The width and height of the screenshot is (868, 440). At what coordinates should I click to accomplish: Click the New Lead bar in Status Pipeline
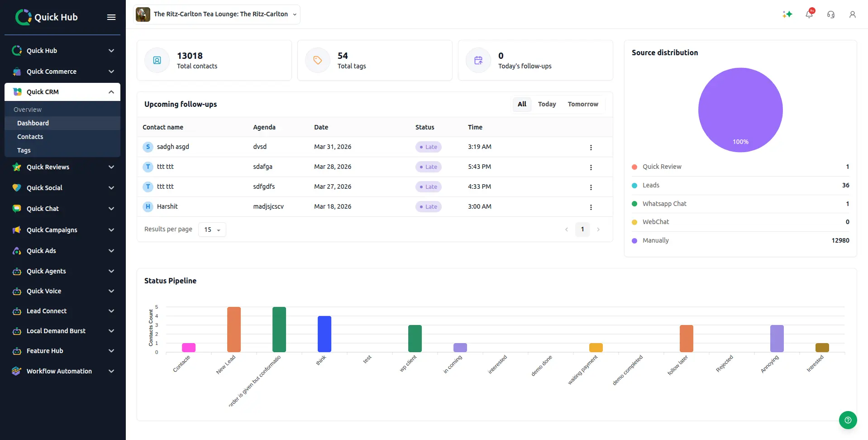[234, 330]
